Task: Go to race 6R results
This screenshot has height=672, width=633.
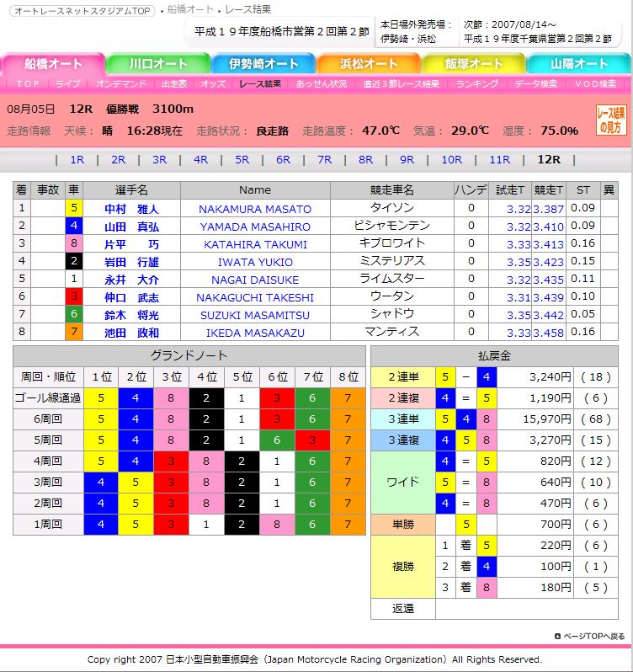Action: point(283,160)
